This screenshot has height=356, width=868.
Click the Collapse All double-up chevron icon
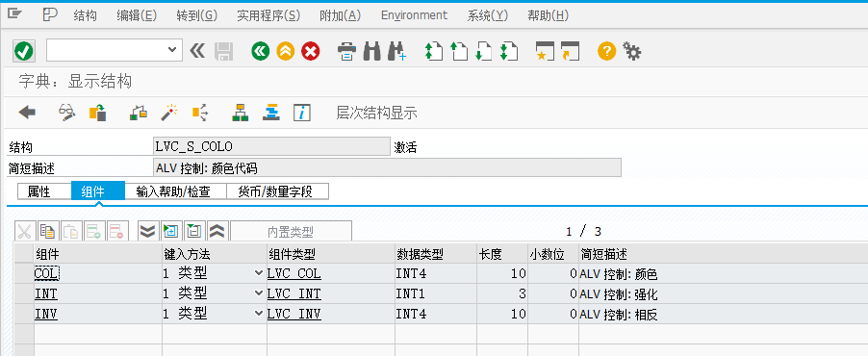pyautogui.click(x=218, y=231)
